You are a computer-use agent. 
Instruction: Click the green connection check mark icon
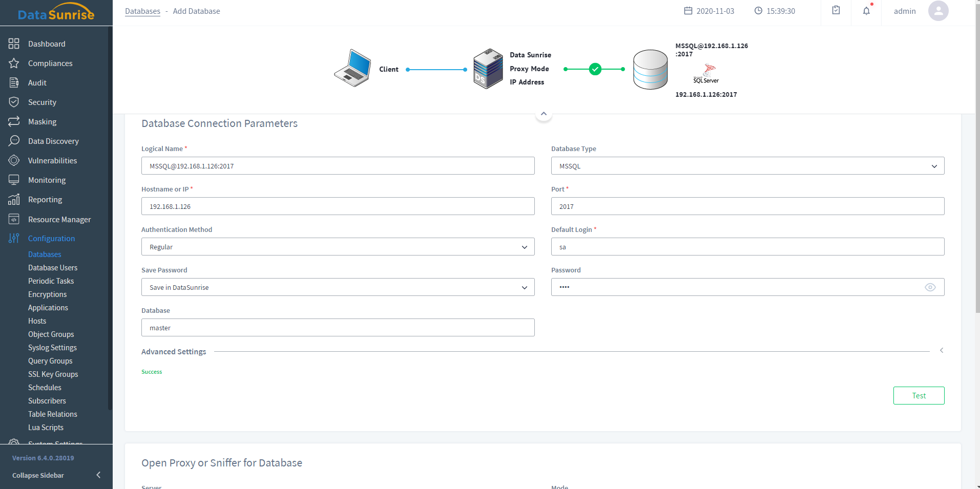click(x=595, y=69)
